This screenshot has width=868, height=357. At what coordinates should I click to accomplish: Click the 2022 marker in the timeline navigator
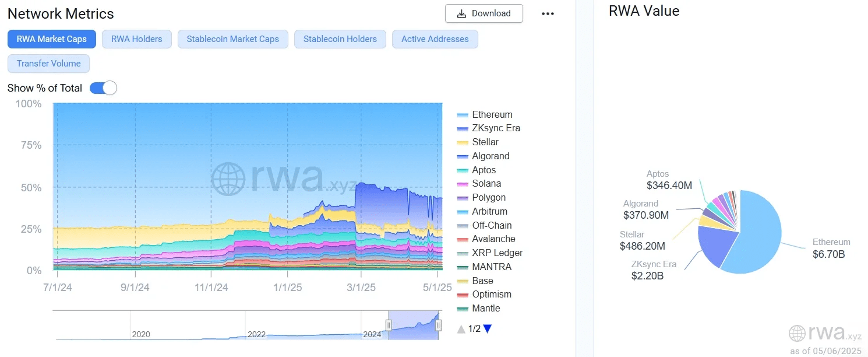256,334
